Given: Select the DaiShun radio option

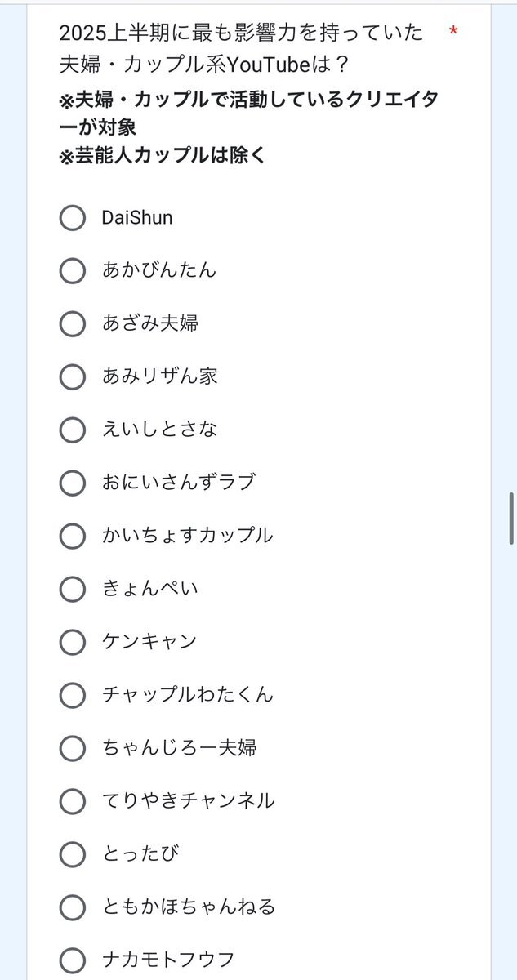Looking at the screenshot, I should click(x=73, y=218).
